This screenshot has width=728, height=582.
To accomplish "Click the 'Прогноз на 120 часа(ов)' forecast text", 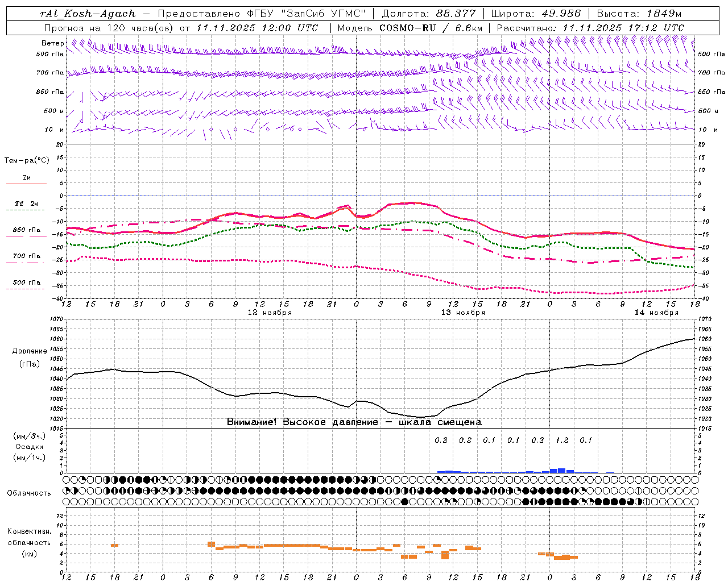I will tap(109, 28).
